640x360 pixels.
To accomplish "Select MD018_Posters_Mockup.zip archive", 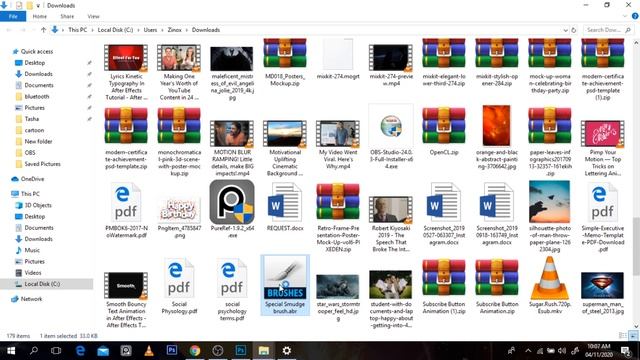I will click(x=285, y=62).
